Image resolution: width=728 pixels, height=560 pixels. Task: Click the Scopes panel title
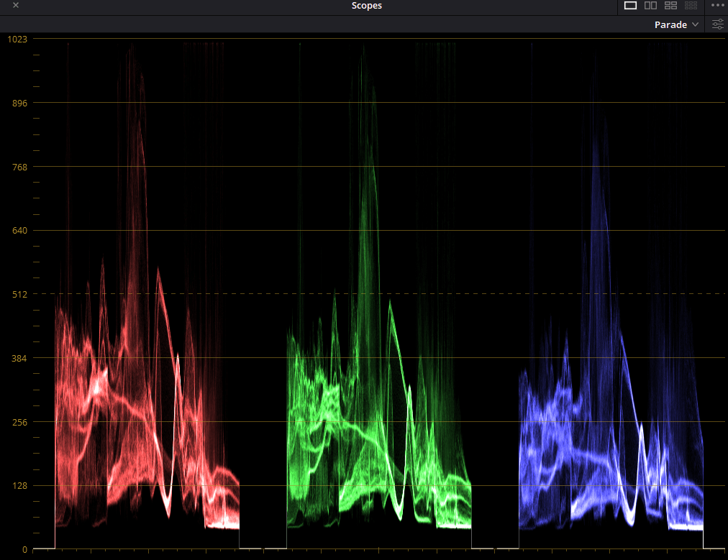coord(367,6)
